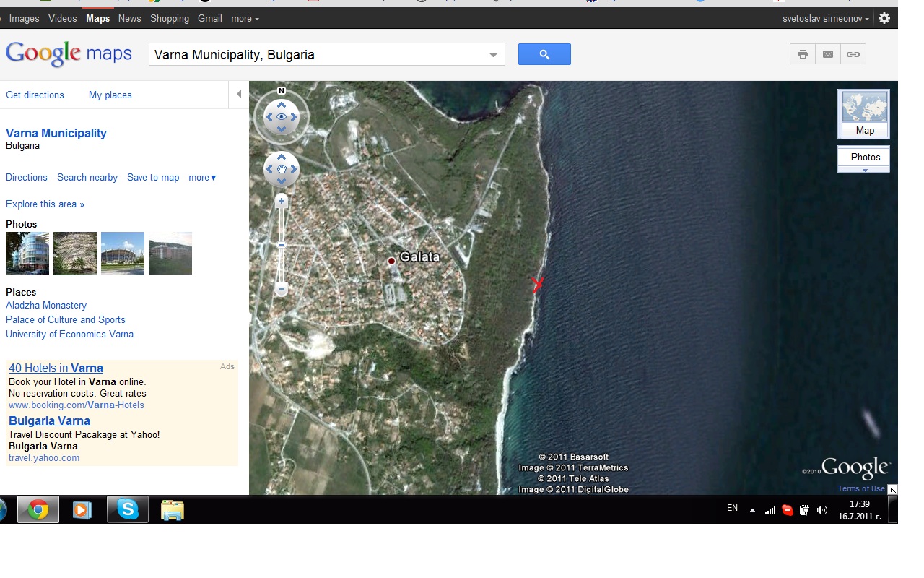The image size is (924, 578).
Task: Click the Google Maps logo
Action: (69, 54)
